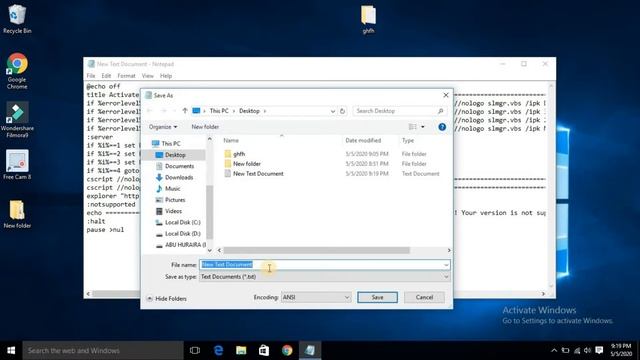Sort files by the Type column
Screen dimensions: 640x360
tap(408, 140)
